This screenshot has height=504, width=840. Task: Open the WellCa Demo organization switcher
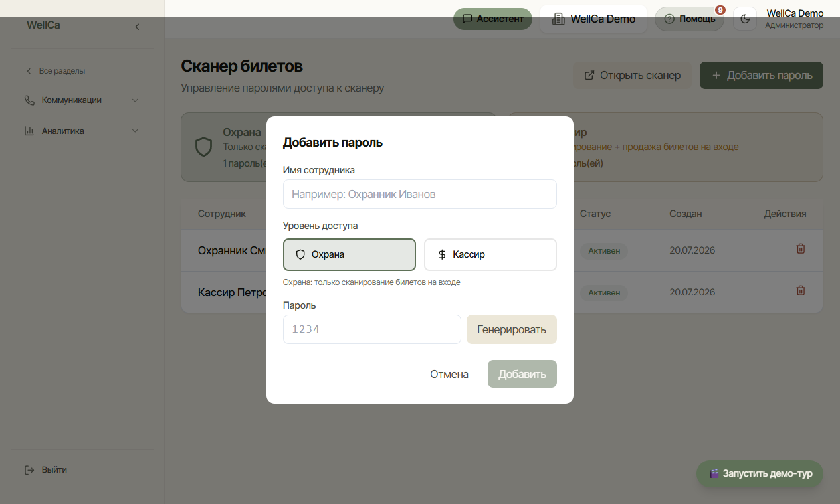click(x=593, y=19)
